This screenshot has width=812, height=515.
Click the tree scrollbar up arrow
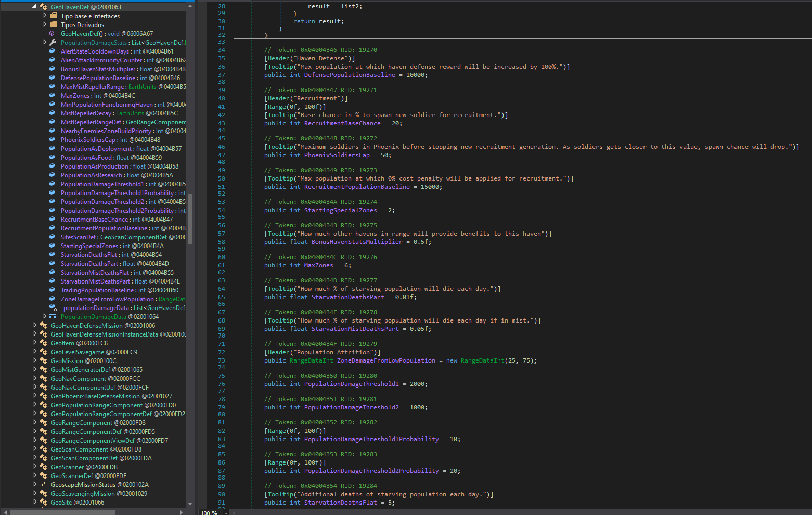[190, 6]
